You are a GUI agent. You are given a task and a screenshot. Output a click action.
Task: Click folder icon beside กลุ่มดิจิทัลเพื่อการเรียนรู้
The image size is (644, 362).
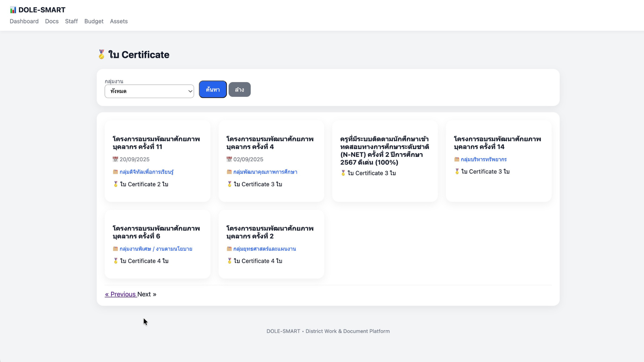coord(115,172)
